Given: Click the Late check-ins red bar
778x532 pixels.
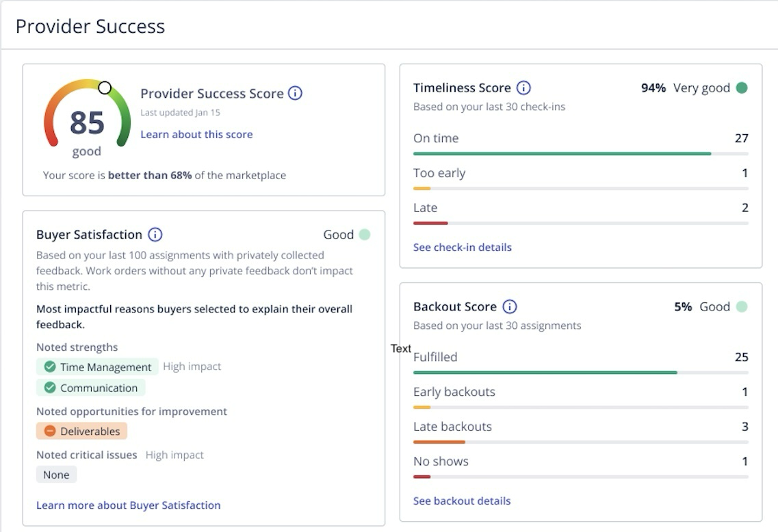Looking at the screenshot, I should 430,223.
